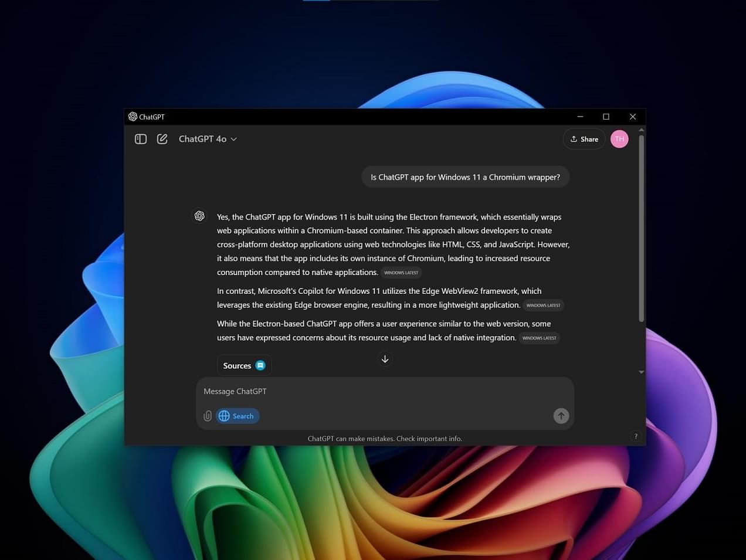The image size is (746, 560).
Task: Toggle the sidebar panel icon
Action: coord(141,139)
